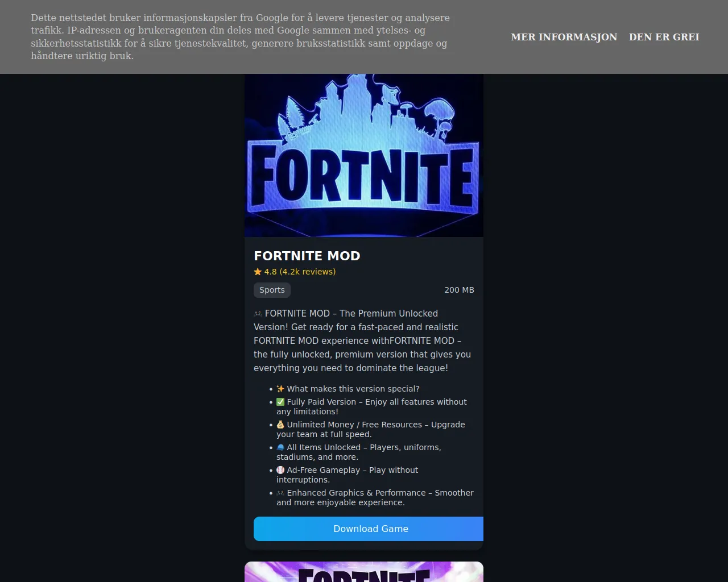This screenshot has width=728, height=582.
Task: Click the baseball icon beside 'Ad-Free Gameplay'
Action: pos(280,470)
